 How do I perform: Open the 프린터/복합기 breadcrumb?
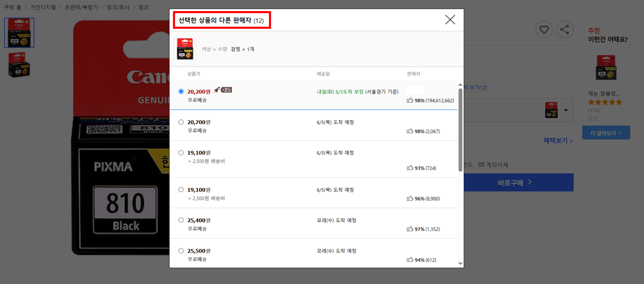pos(81,7)
